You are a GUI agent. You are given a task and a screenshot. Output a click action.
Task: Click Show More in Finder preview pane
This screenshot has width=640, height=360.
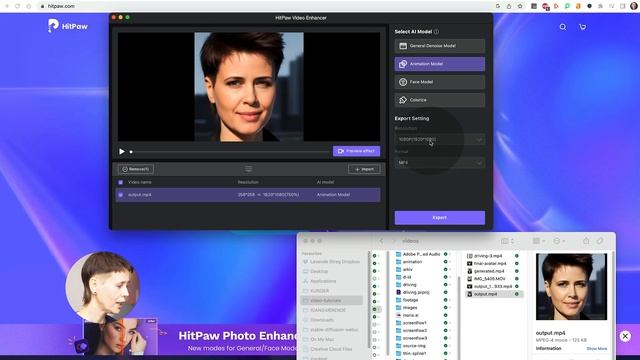597,349
